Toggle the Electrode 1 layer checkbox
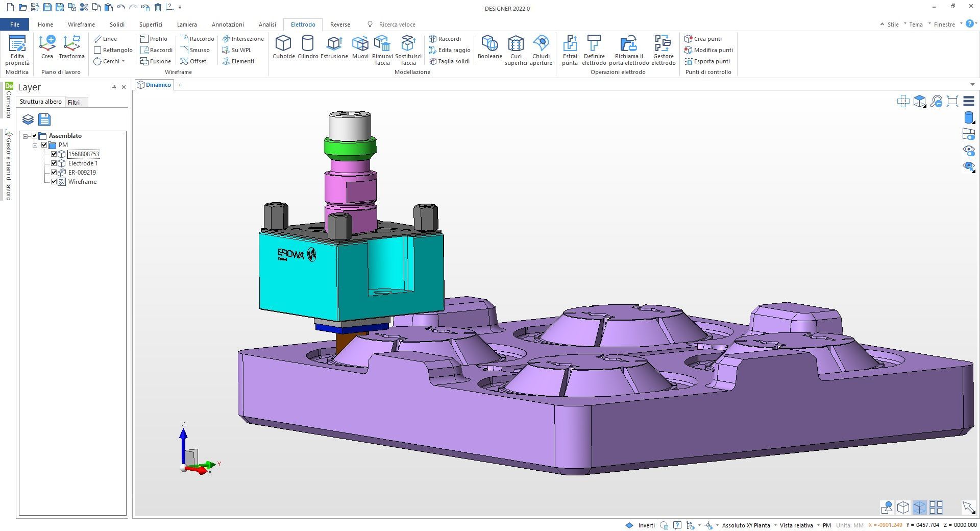The width and height of the screenshot is (980, 531). 54,163
